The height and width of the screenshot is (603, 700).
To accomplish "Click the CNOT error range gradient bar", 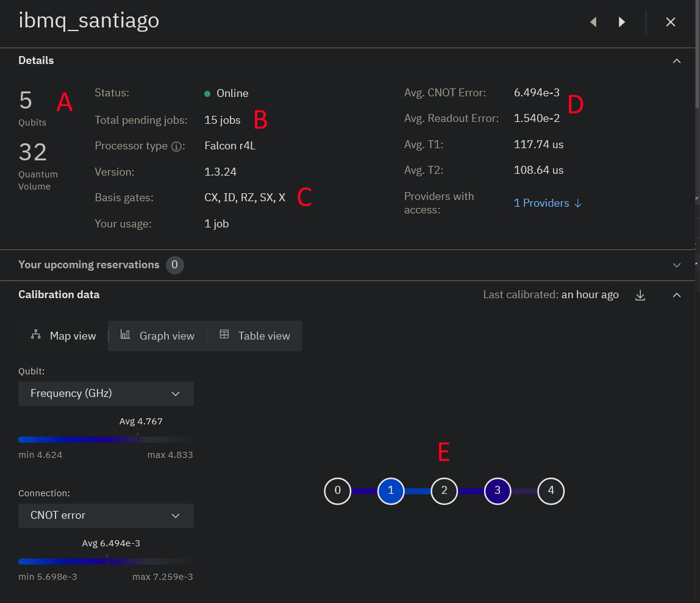I will point(106,562).
